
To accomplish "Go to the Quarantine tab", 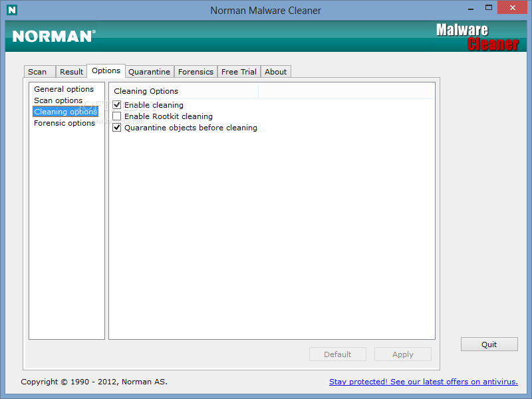I will click(150, 72).
